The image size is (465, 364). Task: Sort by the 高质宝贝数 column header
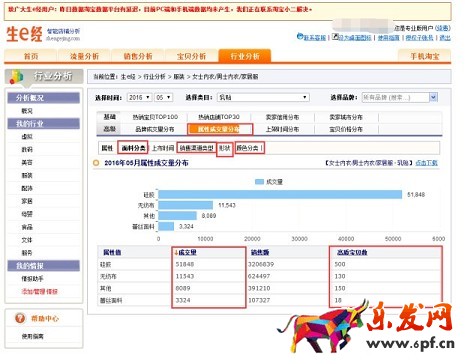tap(352, 253)
